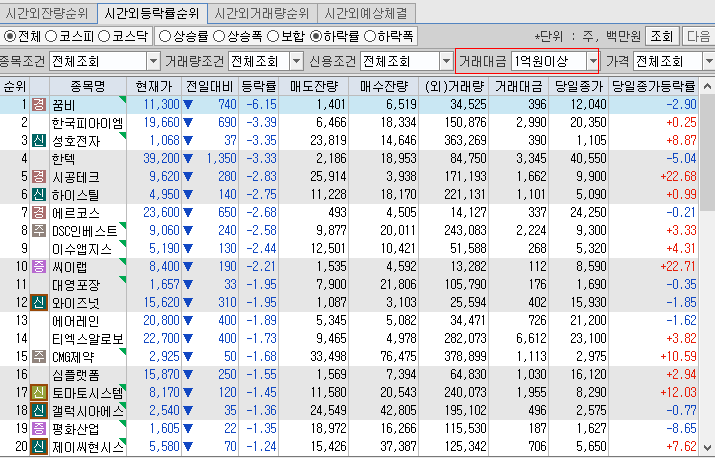The image size is (715, 458).
Task: Click the 6,612 거래대금 value
Action: click(x=531, y=338)
